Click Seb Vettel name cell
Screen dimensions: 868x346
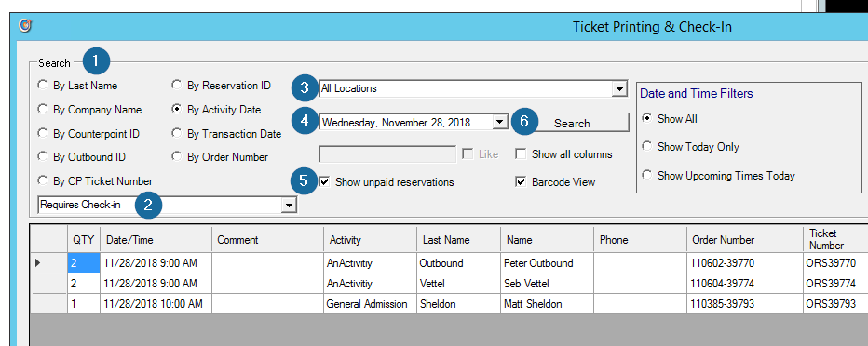(x=548, y=284)
